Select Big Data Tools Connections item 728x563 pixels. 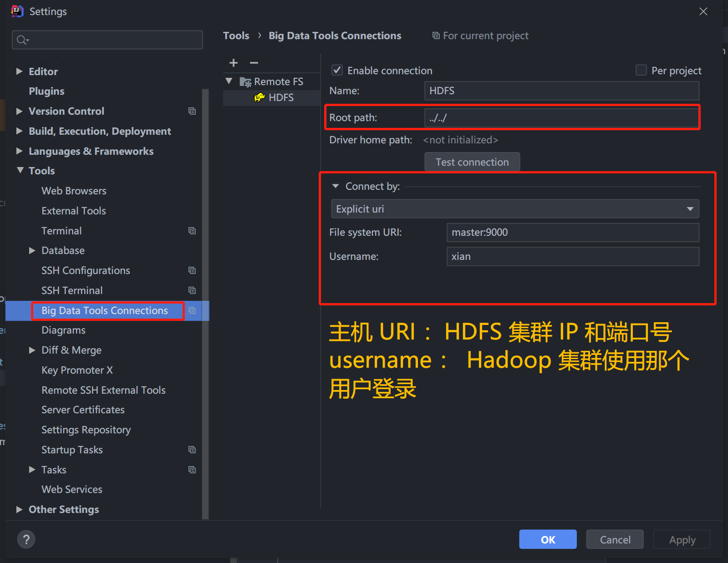[x=105, y=310]
